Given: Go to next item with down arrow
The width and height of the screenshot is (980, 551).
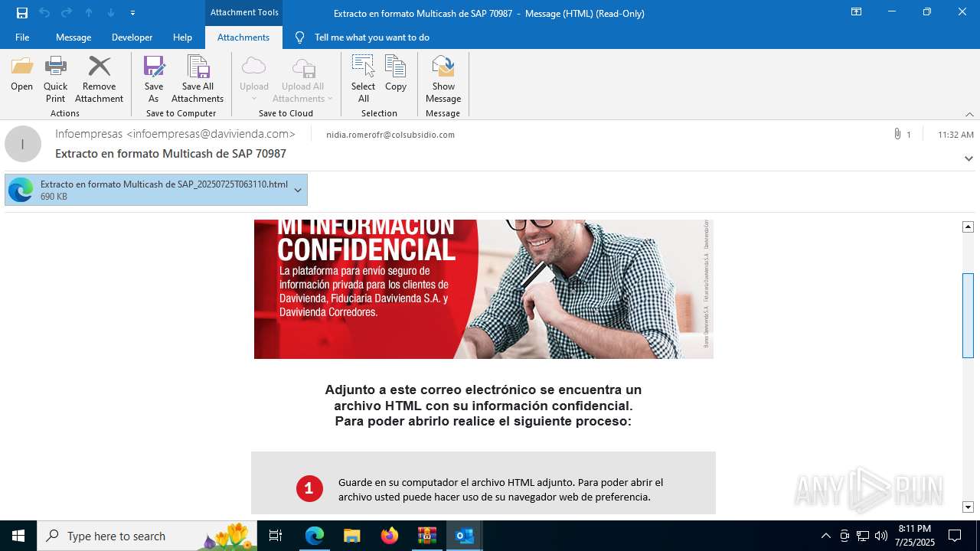Looking at the screenshot, I should click(111, 13).
